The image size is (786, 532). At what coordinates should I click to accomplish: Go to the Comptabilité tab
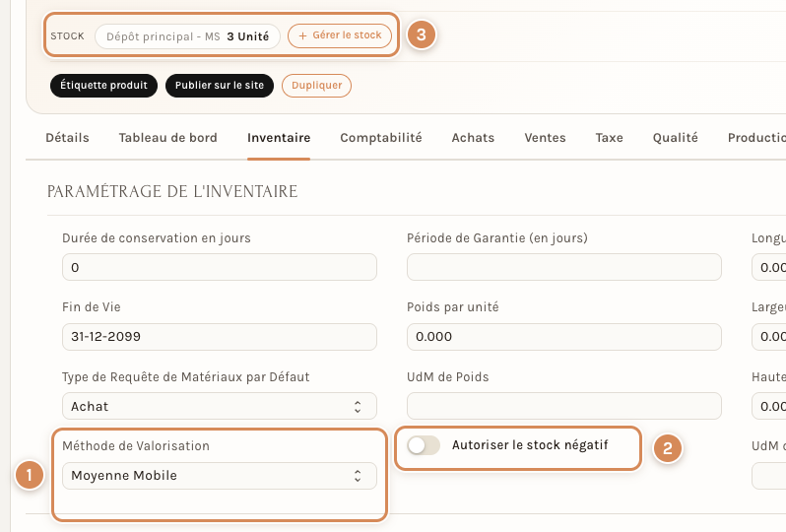381,138
